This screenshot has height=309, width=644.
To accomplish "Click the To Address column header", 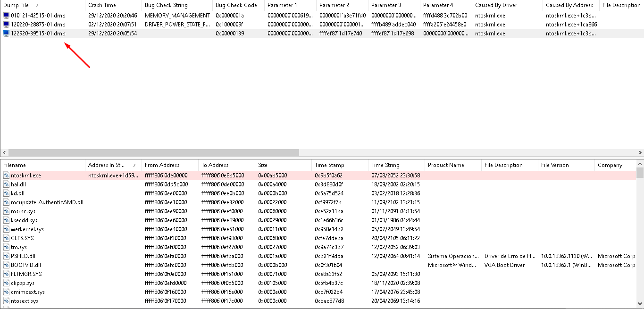I will (226, 165).
